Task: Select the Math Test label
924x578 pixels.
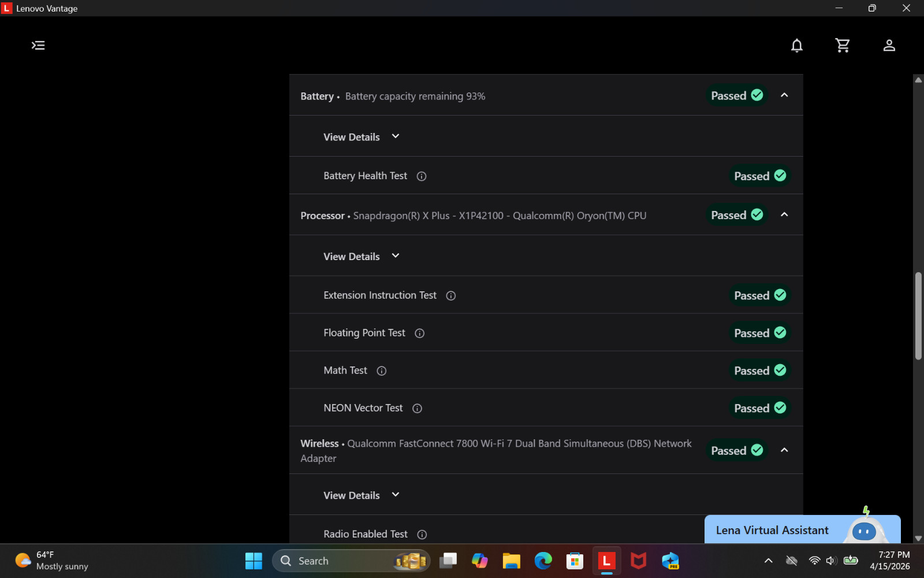Action: [x=345, y=370]
